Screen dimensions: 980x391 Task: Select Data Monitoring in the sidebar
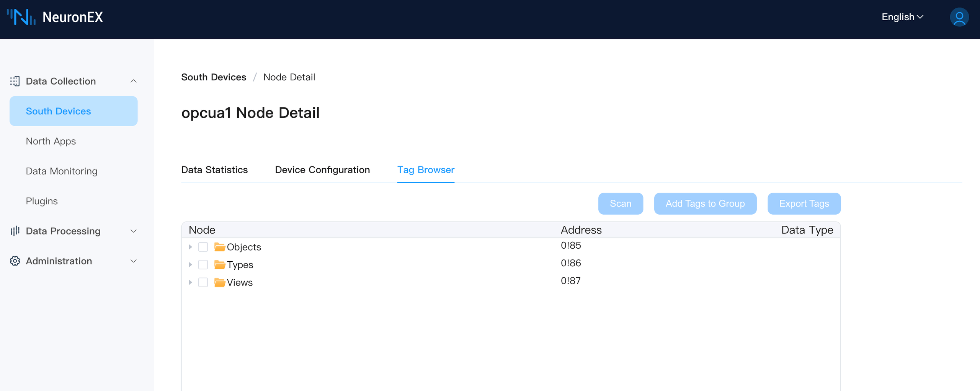click(x=61, y=171)
